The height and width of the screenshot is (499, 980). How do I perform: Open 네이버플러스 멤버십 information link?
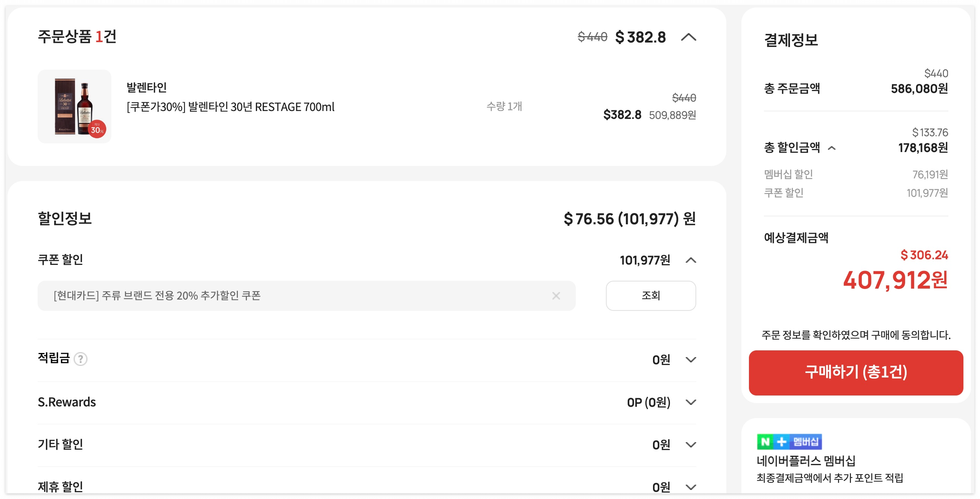[805, 461]
